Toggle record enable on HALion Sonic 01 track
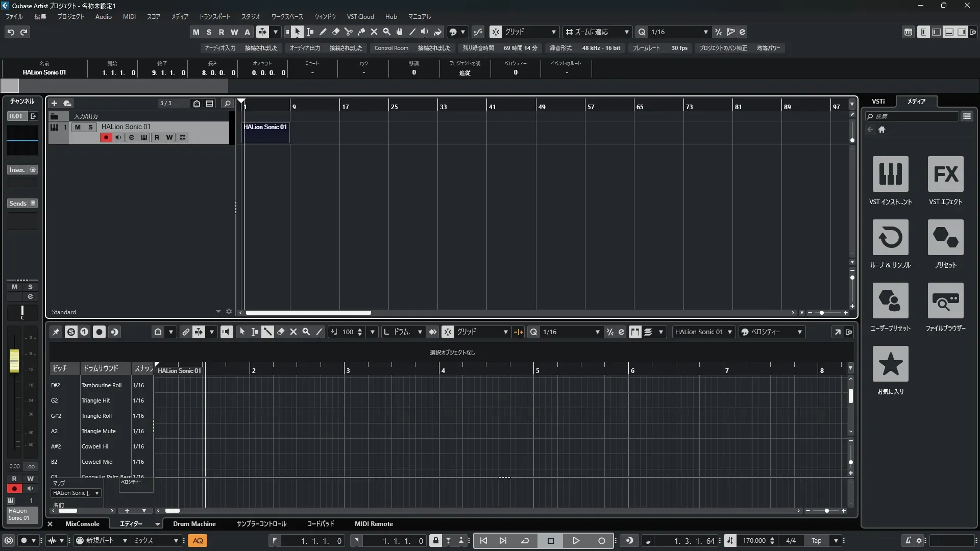980x551 pixels. pos(106,138)
